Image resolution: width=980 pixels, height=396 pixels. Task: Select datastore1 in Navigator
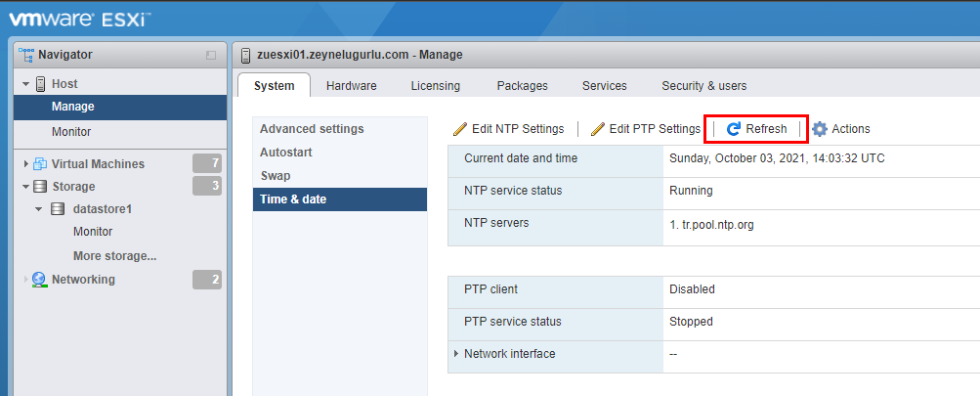(x=101, y=209)
